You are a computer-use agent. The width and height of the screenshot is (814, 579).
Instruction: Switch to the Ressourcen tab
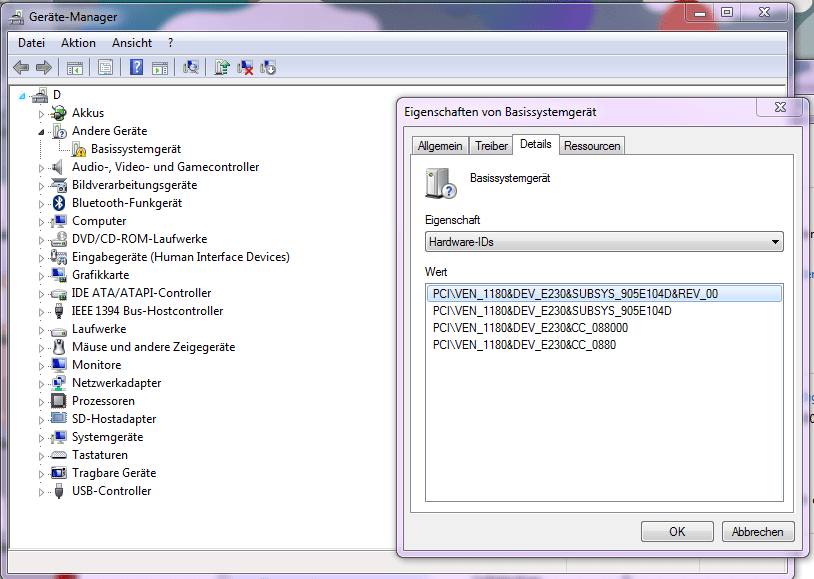(x=592, y=146)
